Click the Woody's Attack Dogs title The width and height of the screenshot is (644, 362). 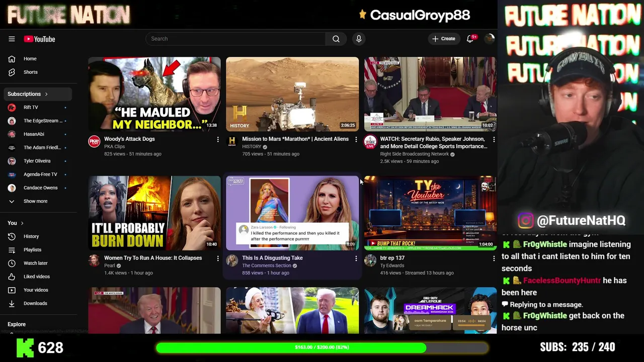point(129,139)
